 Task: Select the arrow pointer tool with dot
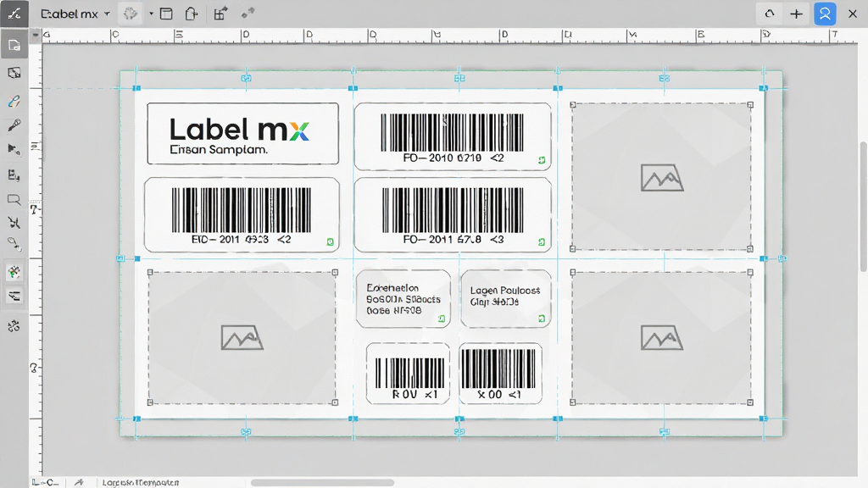pos(14,149)
